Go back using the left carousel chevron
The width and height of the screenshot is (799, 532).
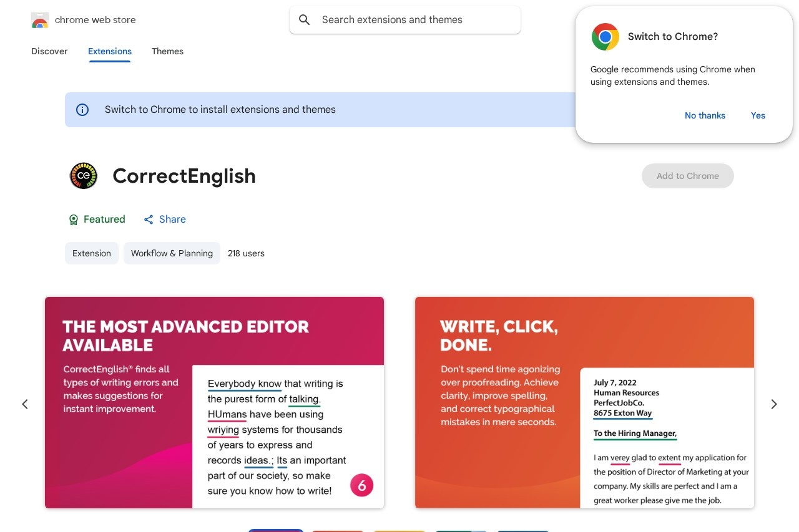(25, 404)
